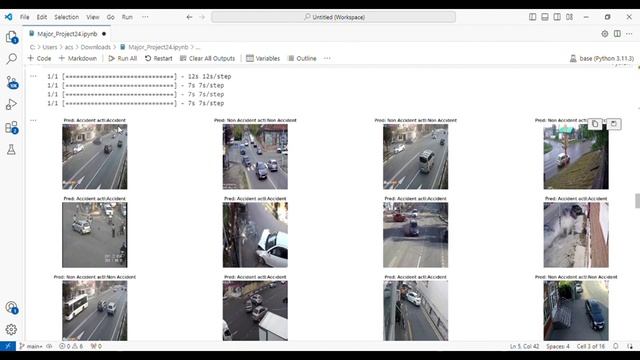This screenshot has width=640, height=360.
Task: Select kernel base (Python 3.11.3)
Action: click(602, 58)
